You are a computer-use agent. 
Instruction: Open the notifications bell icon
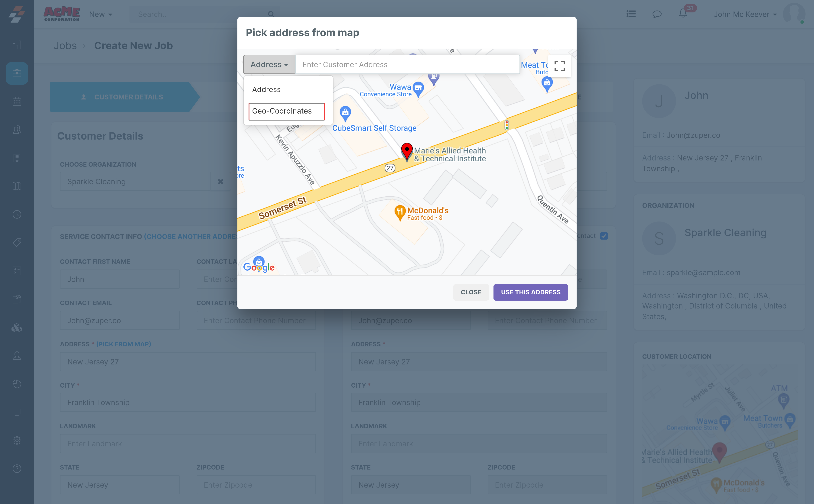683,14
